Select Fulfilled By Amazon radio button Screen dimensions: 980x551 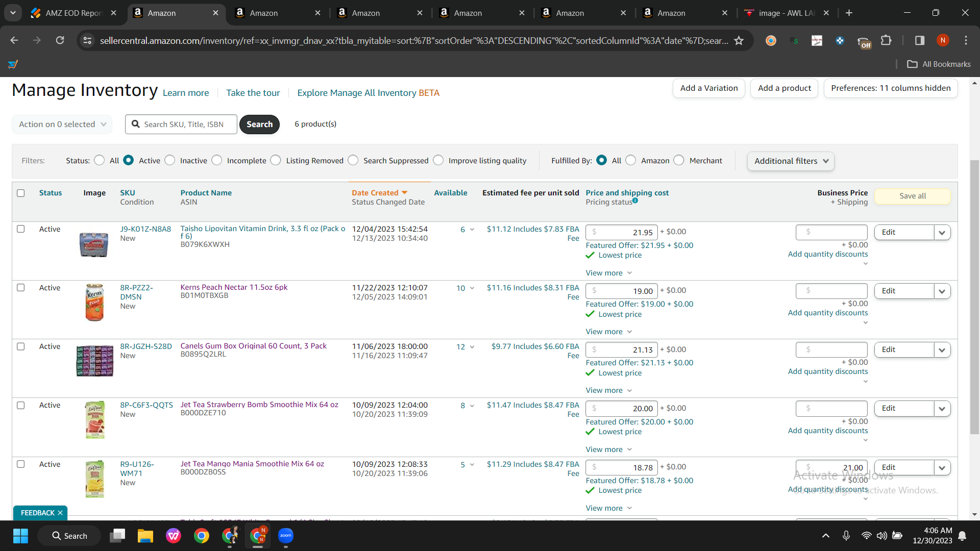[x=631, y=160]
